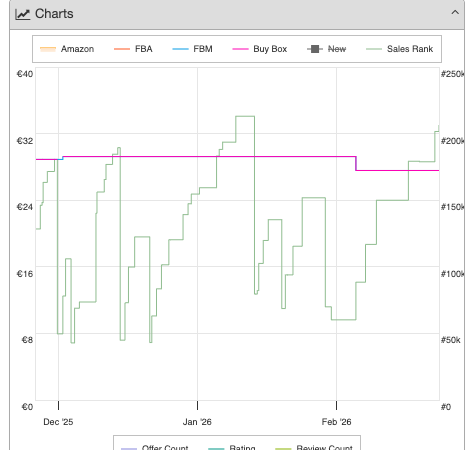This screenshot has width=474, height=450.
Task: Click the Dec '25 axis label
Action: 58,422
